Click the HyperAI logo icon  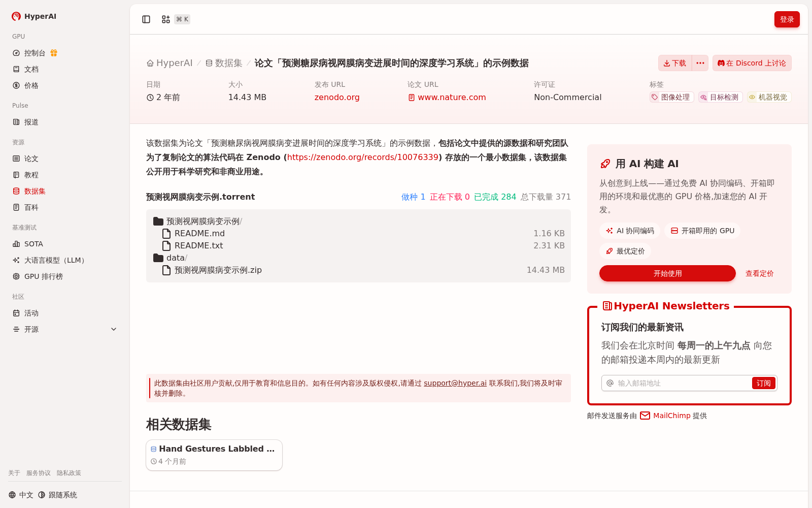pyautogui.click(x=16, y=16)
